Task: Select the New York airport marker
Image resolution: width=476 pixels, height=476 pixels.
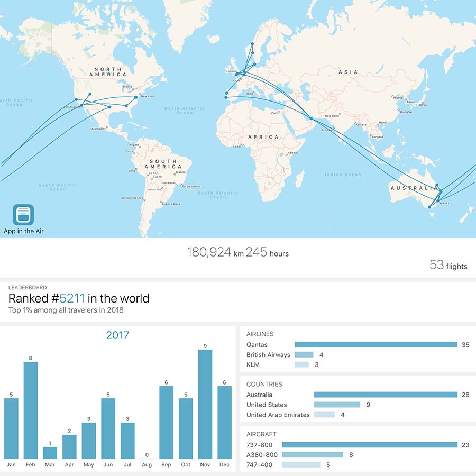Action: coord(135,97)
